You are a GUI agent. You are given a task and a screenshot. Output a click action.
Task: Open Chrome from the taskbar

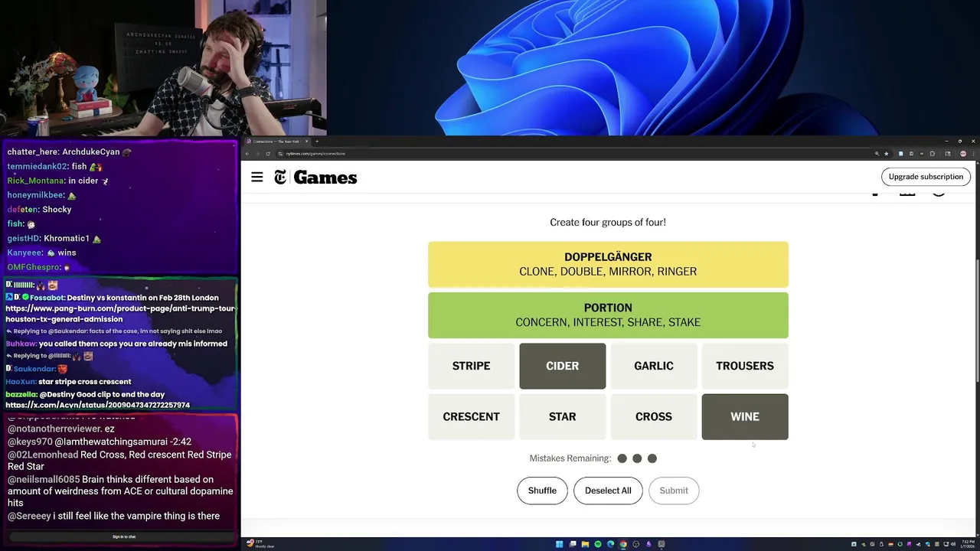(x=623, y=544)
